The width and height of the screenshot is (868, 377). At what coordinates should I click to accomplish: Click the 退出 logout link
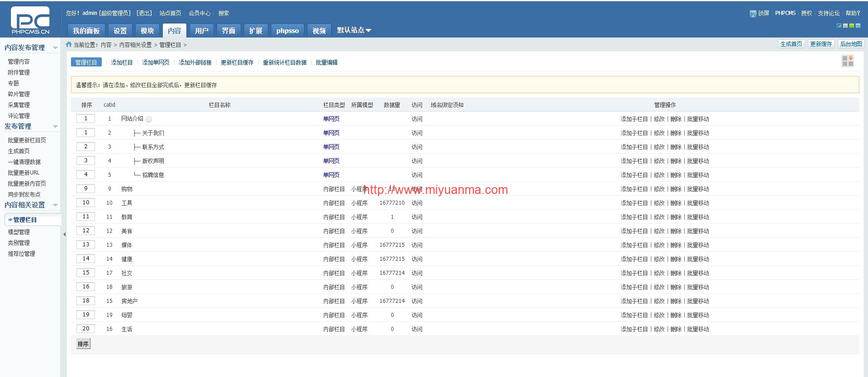144,14
